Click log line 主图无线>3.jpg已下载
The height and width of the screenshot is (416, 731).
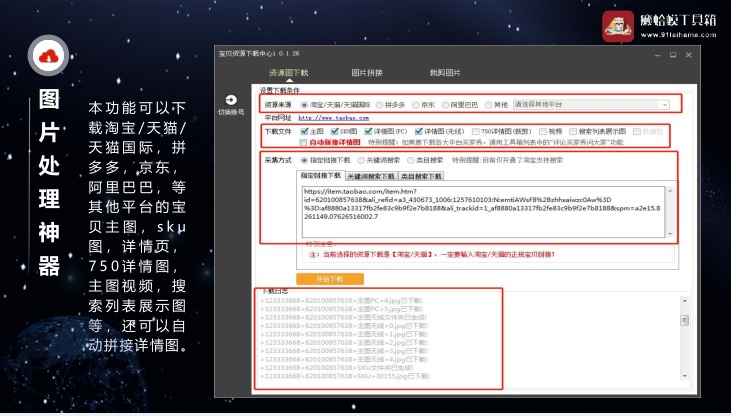tap(344, 351)
